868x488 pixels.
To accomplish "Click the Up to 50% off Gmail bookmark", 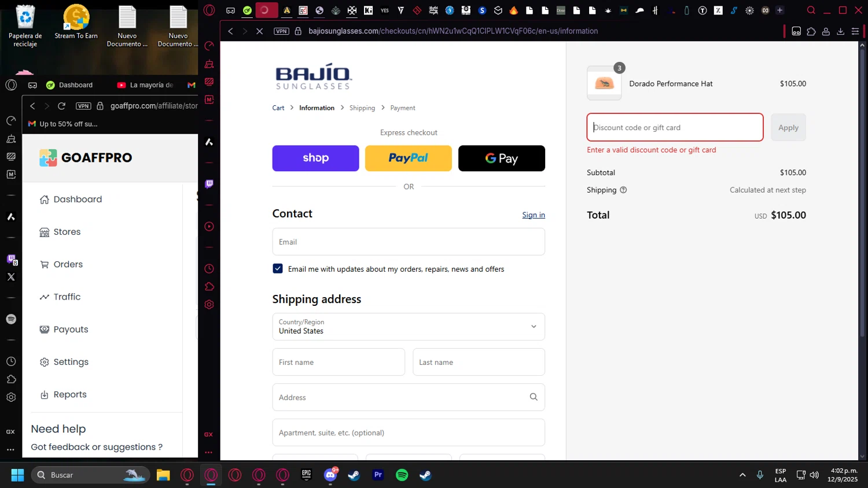I will (x=62, y=124).
